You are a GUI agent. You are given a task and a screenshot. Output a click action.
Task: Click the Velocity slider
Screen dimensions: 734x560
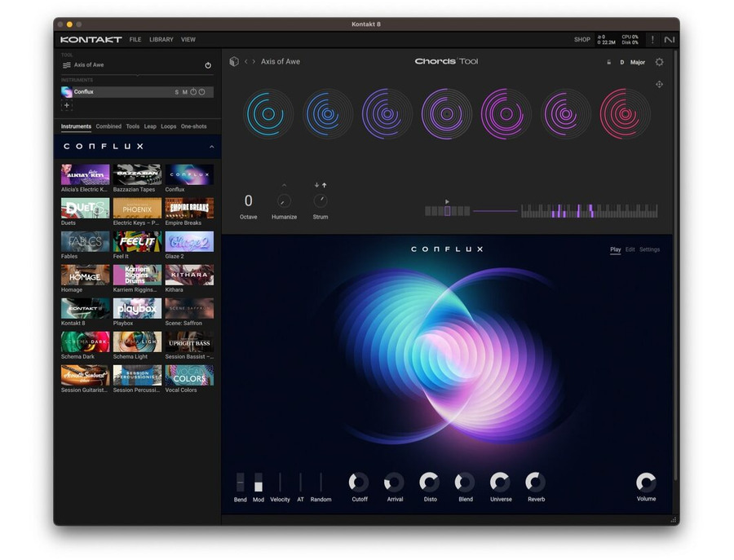point(280,482)
